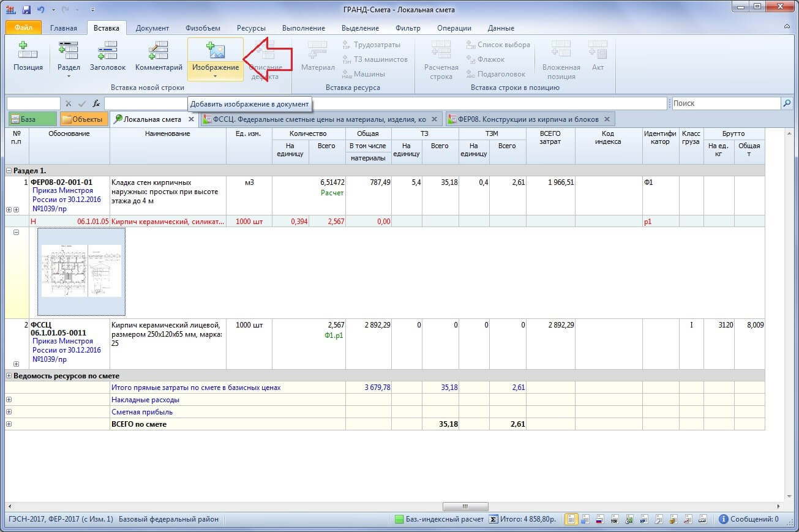799x532 pixels.
Task: Save the document from quick access toolbar
Action: [26, 10]
